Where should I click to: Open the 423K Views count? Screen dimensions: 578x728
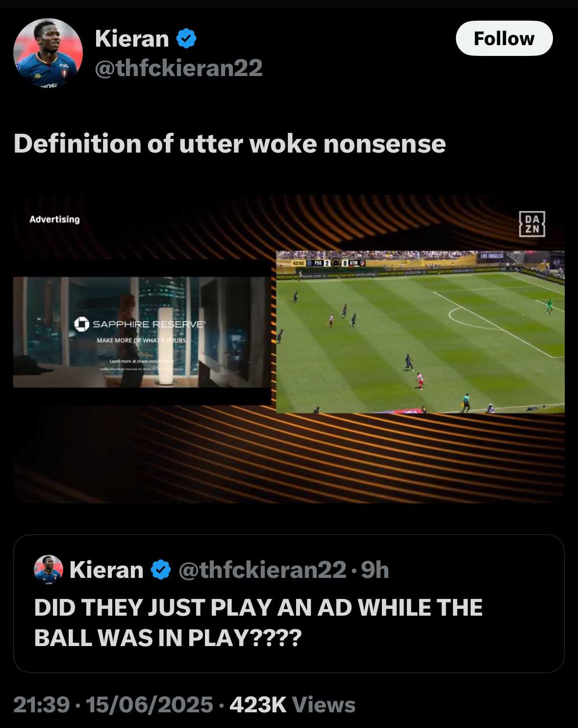click(x=293, y=705)
